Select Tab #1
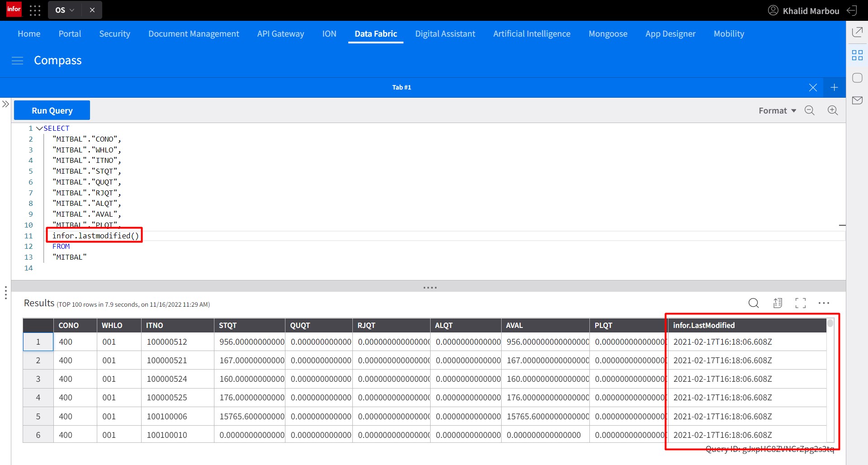Viewport: 868px width, 465px height. coord(402,87)
